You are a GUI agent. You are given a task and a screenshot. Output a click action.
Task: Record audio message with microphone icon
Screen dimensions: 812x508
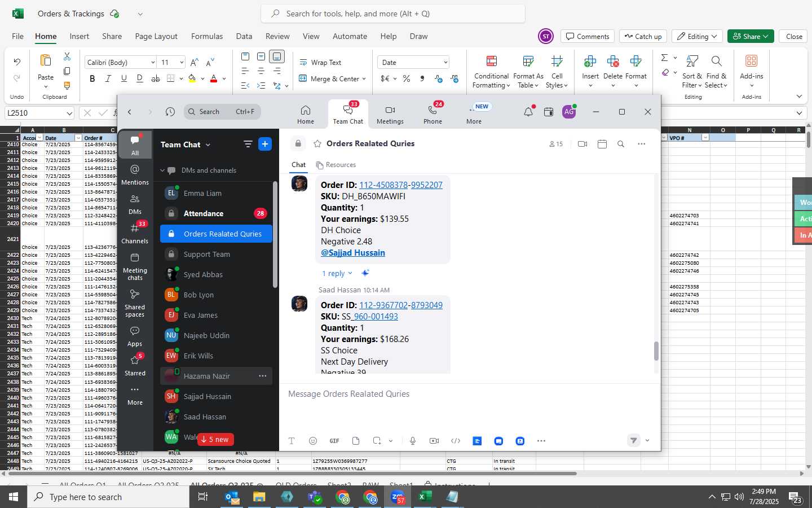pyautogui.click(x=413, y=441)
